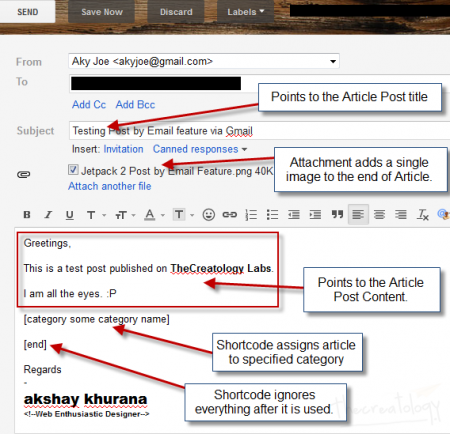Toggle Bold formatting

click(27, 215)
